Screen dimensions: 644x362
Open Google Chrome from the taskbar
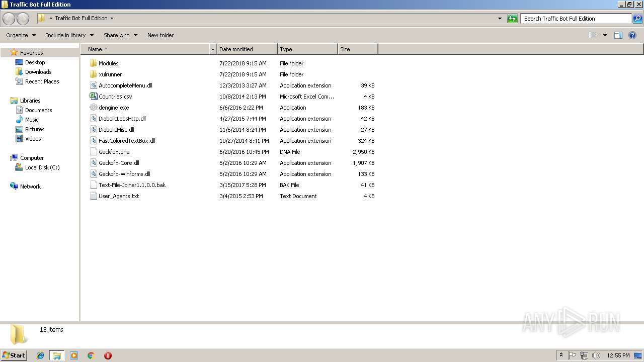(91, 355)
